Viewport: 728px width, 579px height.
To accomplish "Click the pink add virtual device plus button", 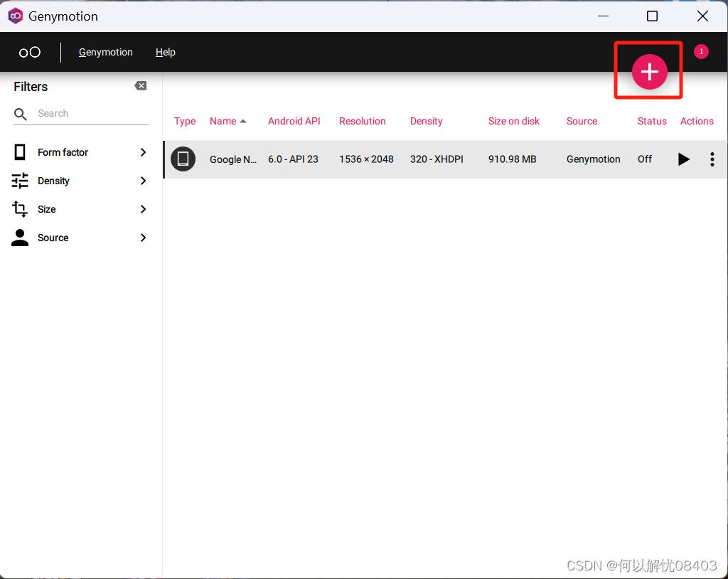I will coord(649,72).
